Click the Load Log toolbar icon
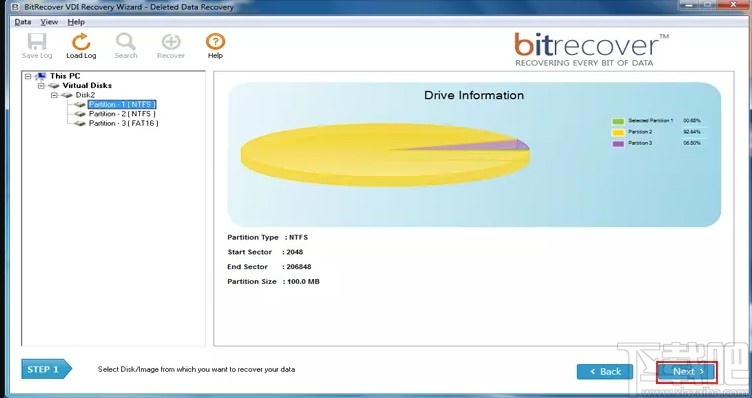 click(81, 42)
